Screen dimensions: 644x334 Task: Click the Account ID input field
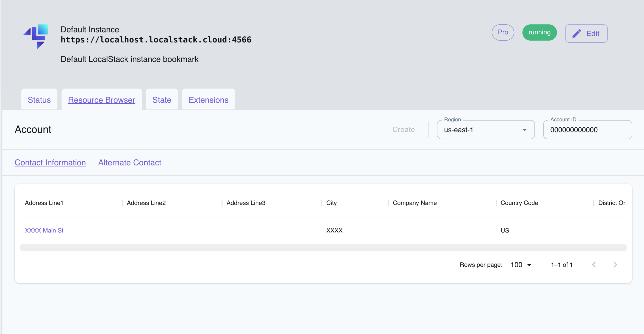click(588, 130)
